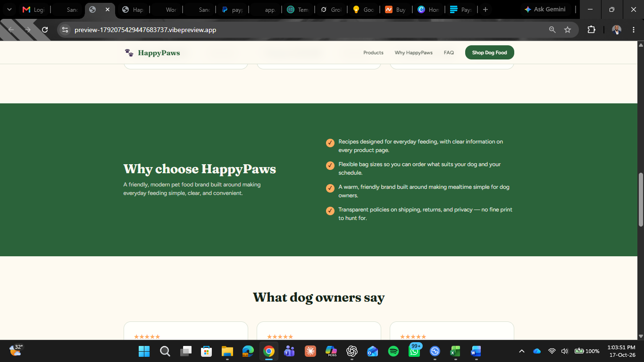This screenshot has height=362, width=644.
Task: Open Microsoft 365 Copilot from taskbar
Action: click(x=331, y=351)
